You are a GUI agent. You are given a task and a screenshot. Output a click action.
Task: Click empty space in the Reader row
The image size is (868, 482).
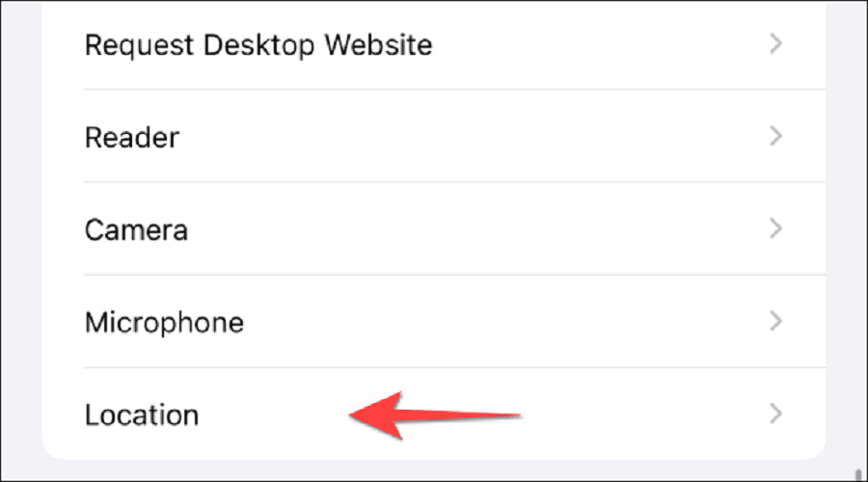tap(482, 137)
